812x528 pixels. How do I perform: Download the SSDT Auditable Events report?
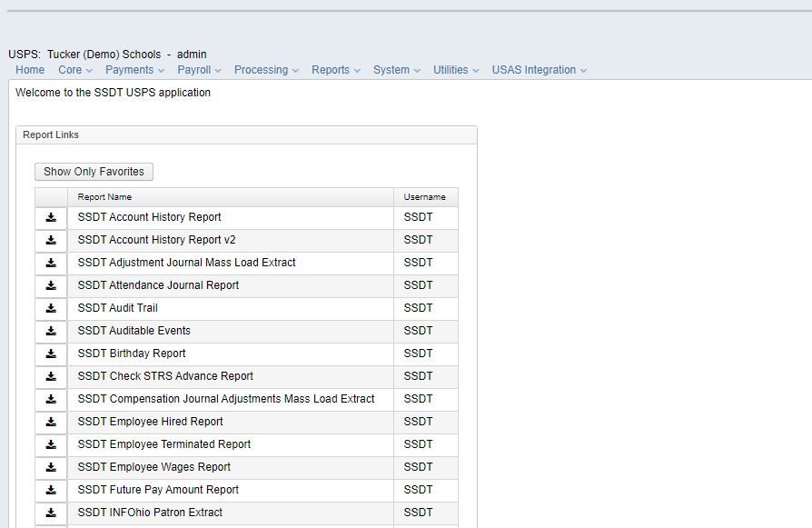pyautogui.click(x=51, y=331)
